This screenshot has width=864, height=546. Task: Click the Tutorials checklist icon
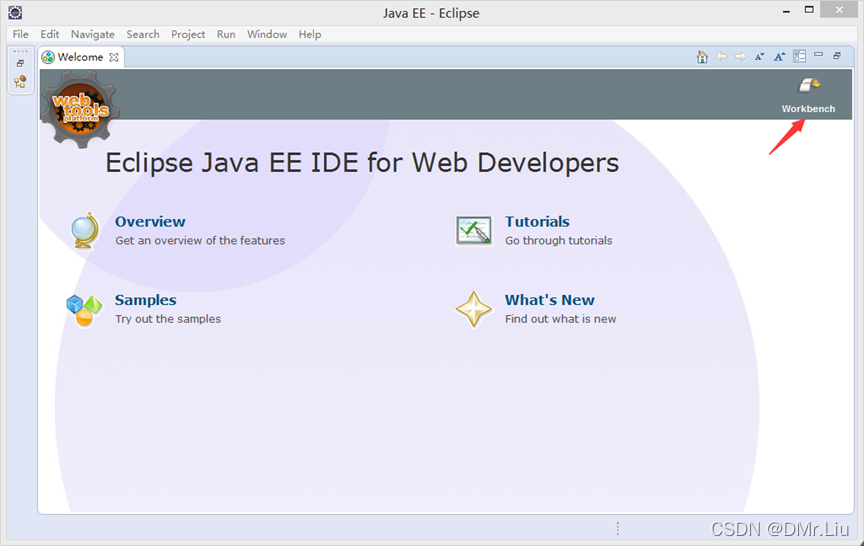(x=474, y=231)
